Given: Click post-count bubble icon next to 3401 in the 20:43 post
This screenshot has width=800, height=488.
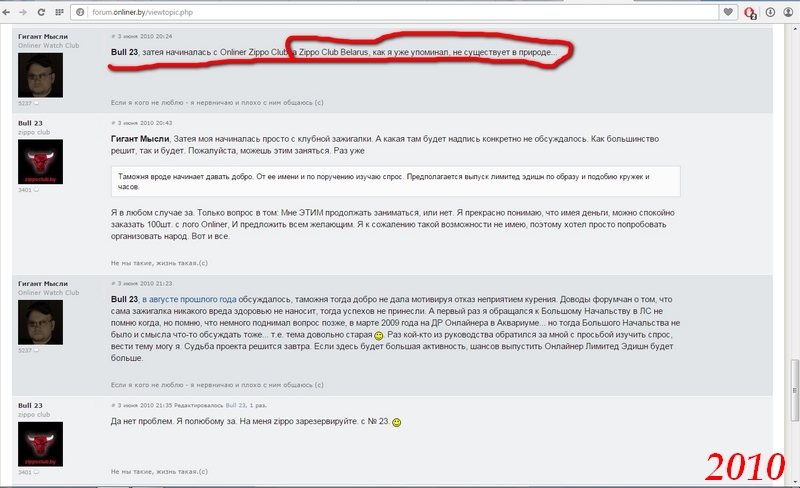Looking at the screenshot, I should click(x=36, y=190).
